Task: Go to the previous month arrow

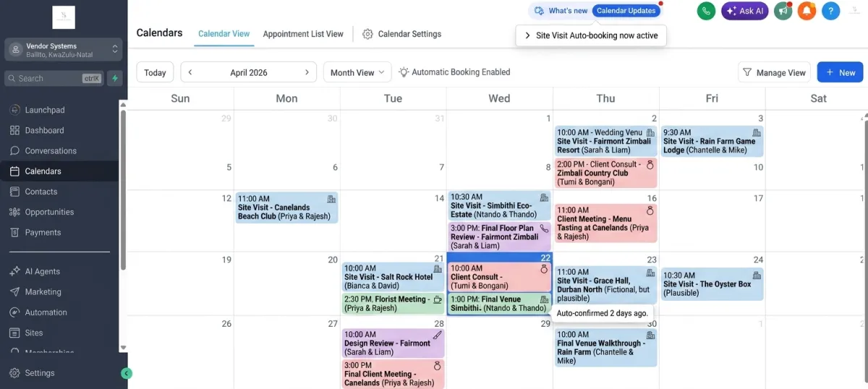Action: tap(190, 72)
